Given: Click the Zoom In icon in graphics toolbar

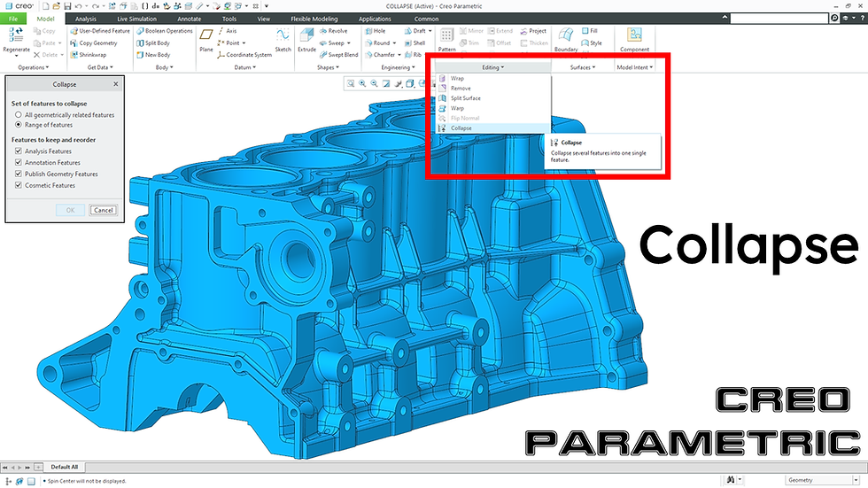Looking at the screenshot, I should coord(362,83).
